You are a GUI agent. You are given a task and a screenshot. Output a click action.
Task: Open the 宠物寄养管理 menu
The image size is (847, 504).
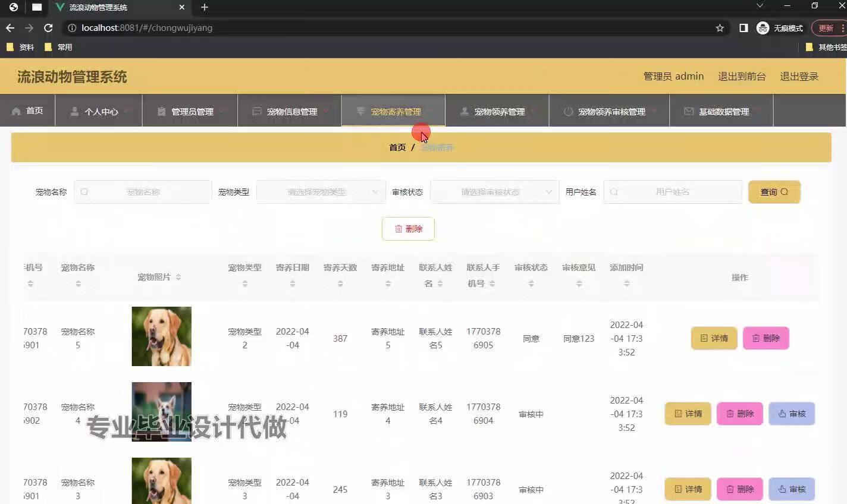[393, 111]
